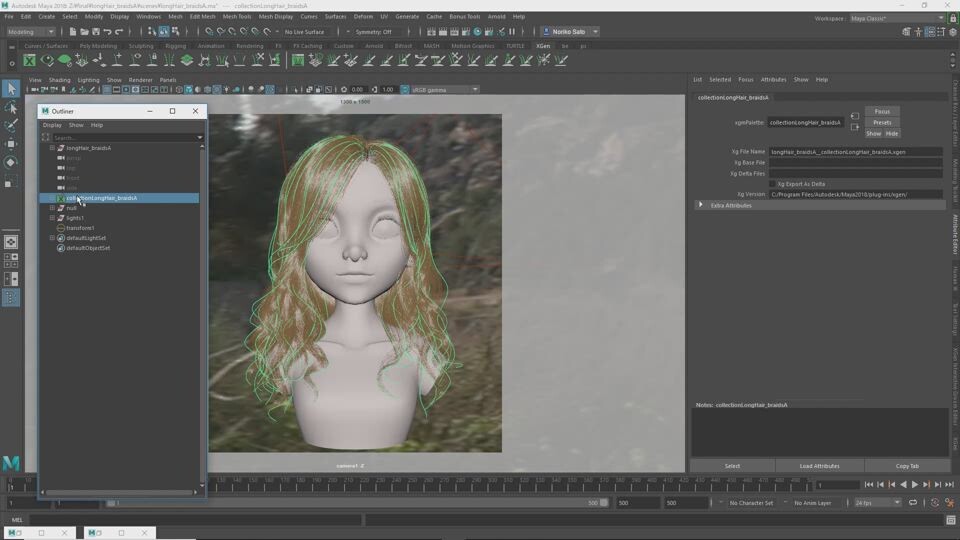Open the Outliner Display menu
960x540 pixels.
click(52, 125)
